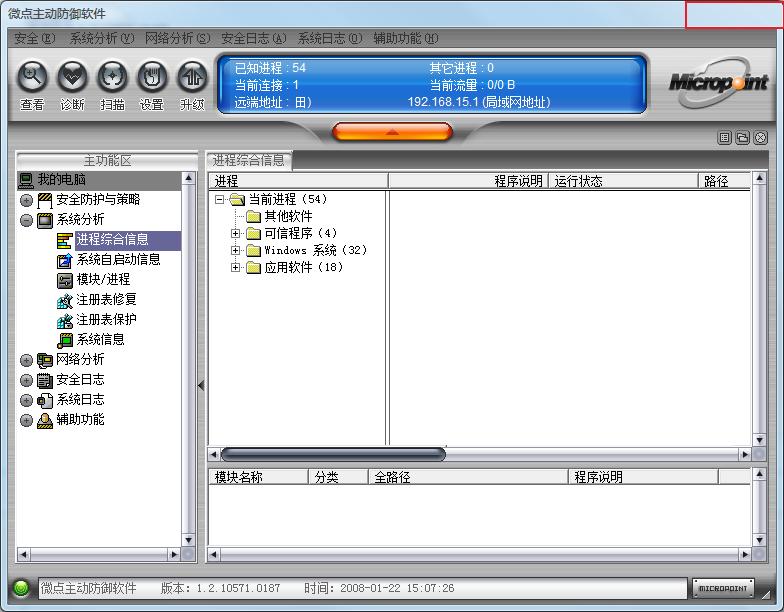The image size is (784, 612).
Task: Expand the 安全日志 sidebar node
Action: (26, 380)
